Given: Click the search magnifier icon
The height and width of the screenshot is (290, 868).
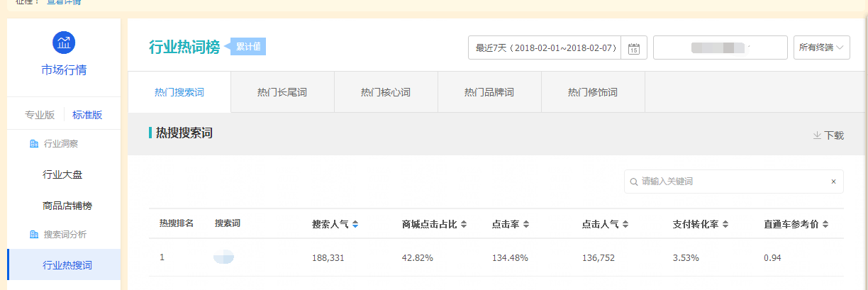Looking at the screenshot, I should (x=633, y=182).
